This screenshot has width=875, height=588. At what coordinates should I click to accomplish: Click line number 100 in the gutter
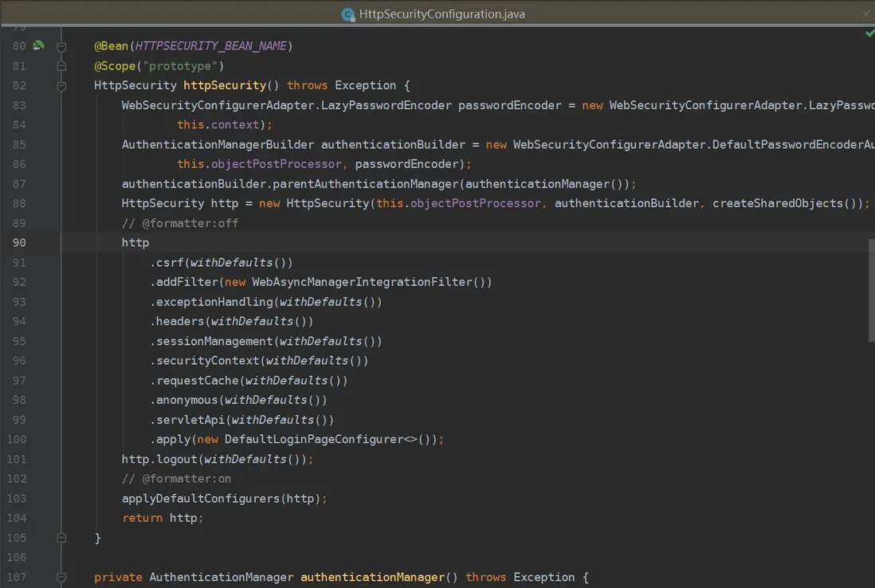click(17, 439)
